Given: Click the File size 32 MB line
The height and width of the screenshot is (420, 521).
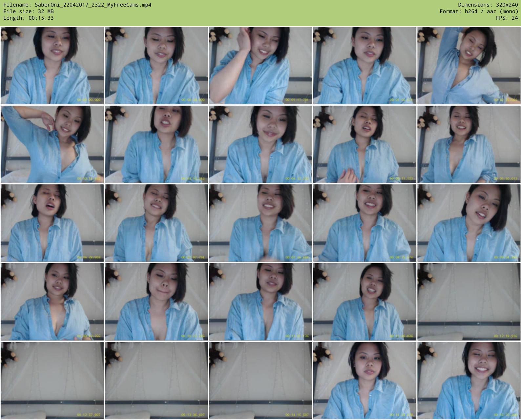Looking at the screenshot, I should [x=29, y=11].
